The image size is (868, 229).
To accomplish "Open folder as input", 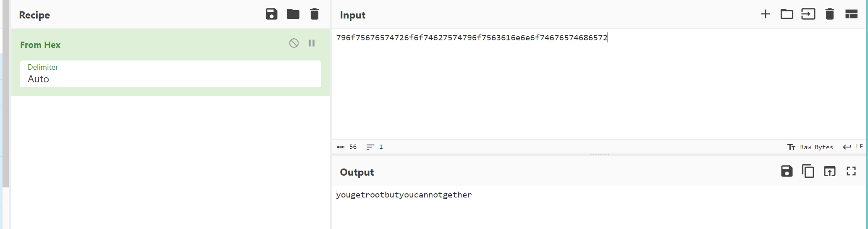I will [x=787, y=14].
